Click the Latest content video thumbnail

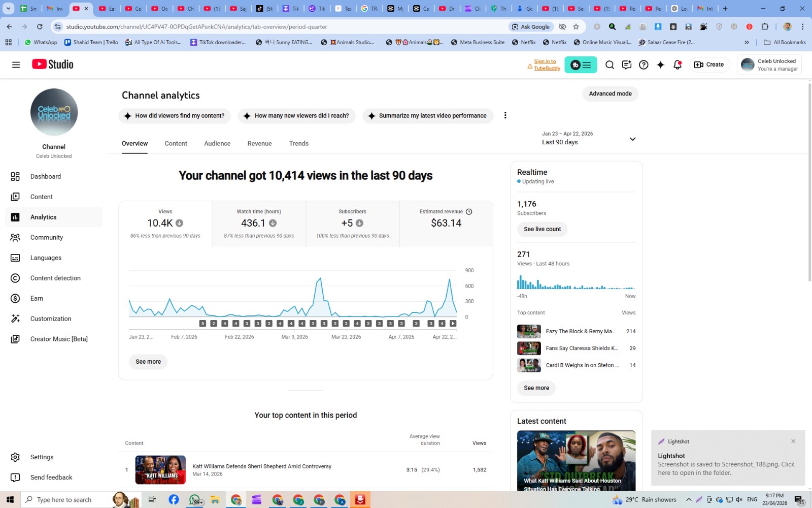pos(576,461)
